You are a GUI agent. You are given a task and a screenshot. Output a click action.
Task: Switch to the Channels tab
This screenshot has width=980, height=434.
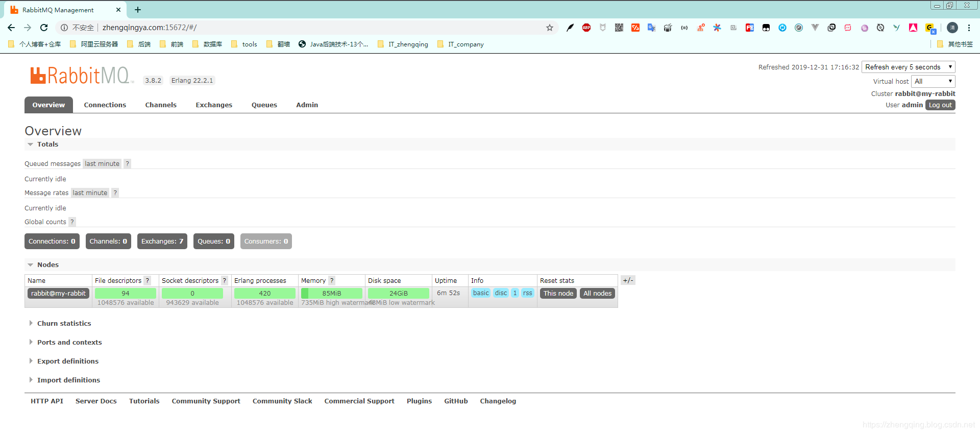[161, 105]
